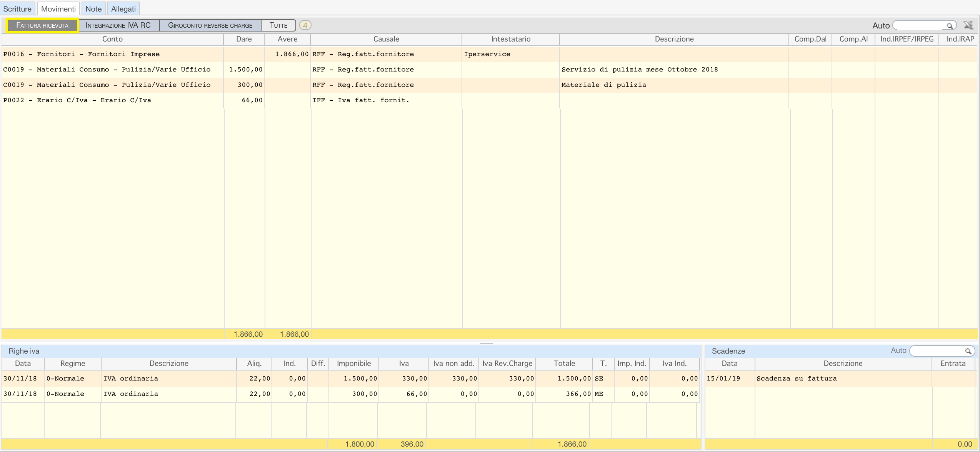Select the P0022 Erario C/Iva row
Image resolution: width=980 pixels, height=452 pixels.
pyautogui.click(x=489, y=100)
